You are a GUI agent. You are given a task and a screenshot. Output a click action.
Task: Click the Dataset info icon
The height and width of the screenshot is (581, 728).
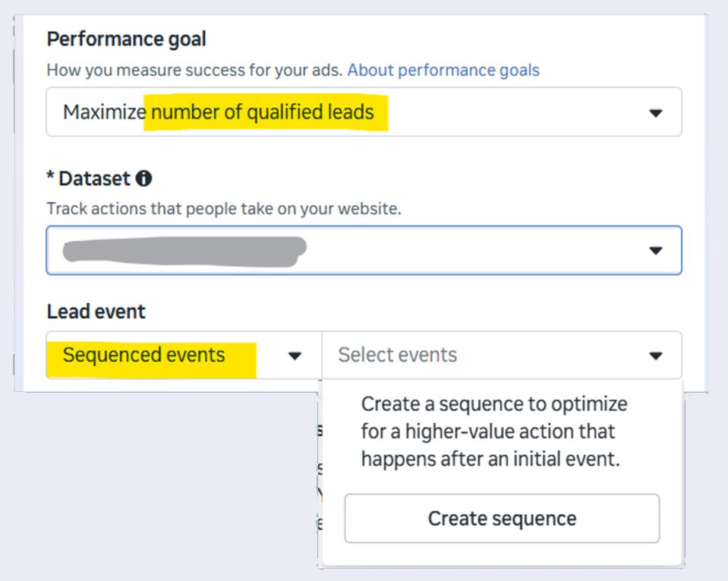[143, 178]
